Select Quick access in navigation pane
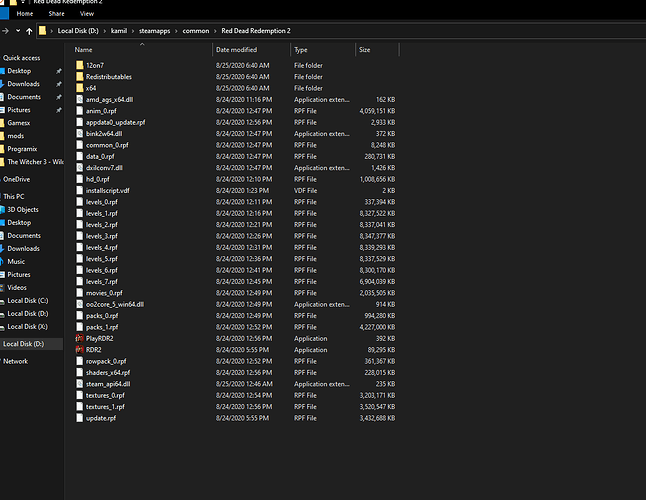 click(x=21, y=58)
